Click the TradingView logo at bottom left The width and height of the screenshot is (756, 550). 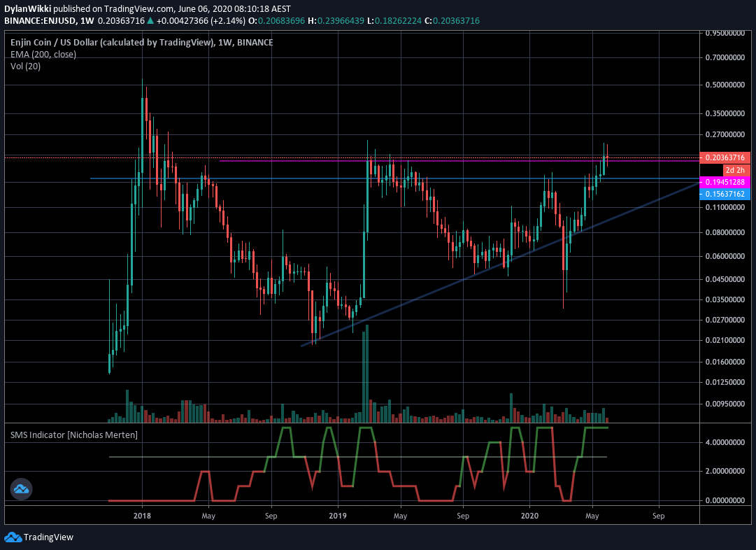pos(39,537)
